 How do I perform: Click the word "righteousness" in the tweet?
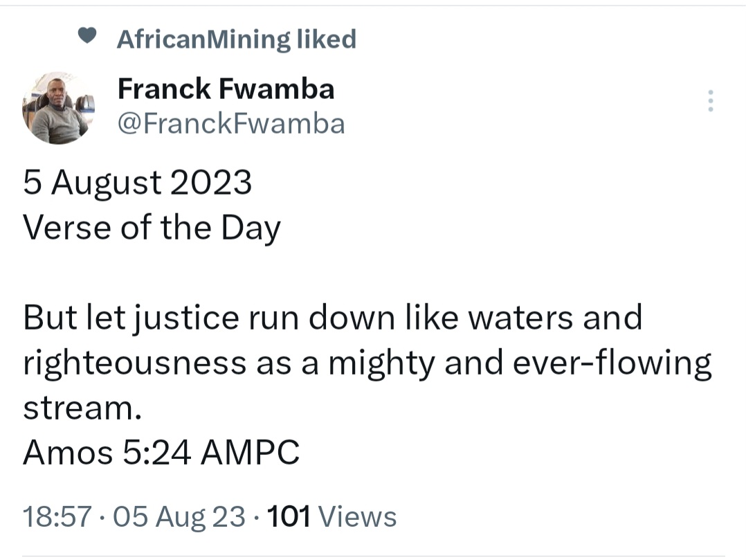tap(134, 363)
